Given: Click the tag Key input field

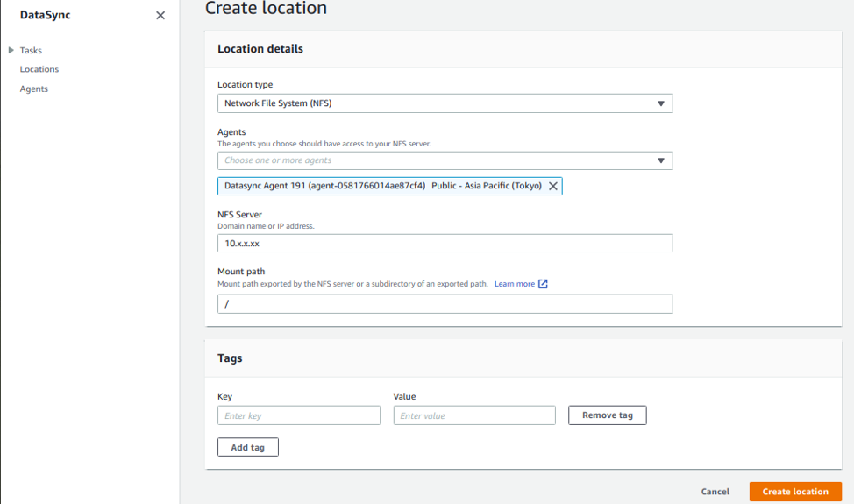Looking at the screenshot, I should 298,415.
